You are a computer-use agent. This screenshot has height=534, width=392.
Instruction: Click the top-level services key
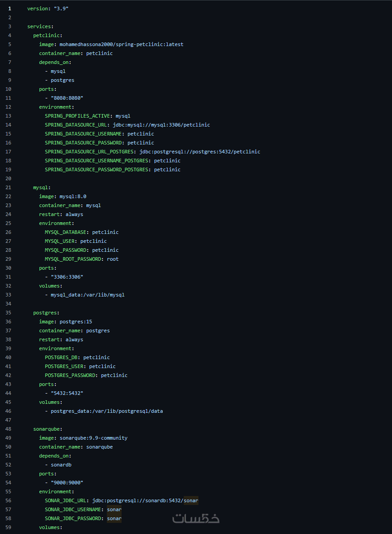(x=40, y=26)
